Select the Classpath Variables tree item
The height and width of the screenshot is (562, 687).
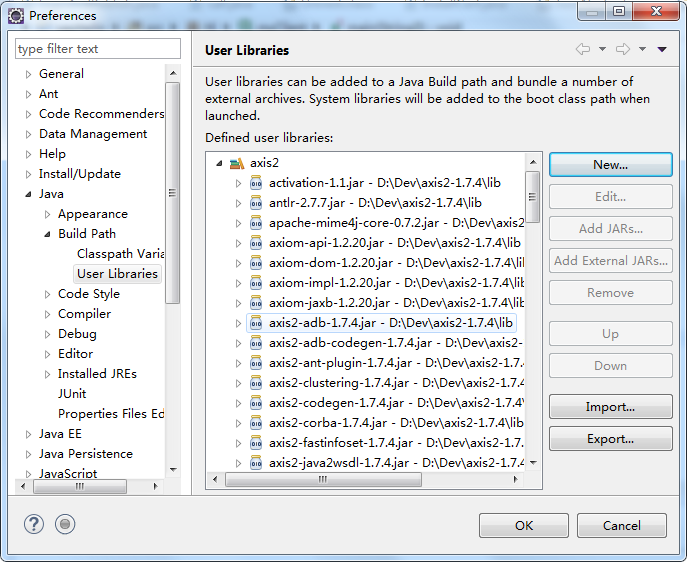(120, 254)
